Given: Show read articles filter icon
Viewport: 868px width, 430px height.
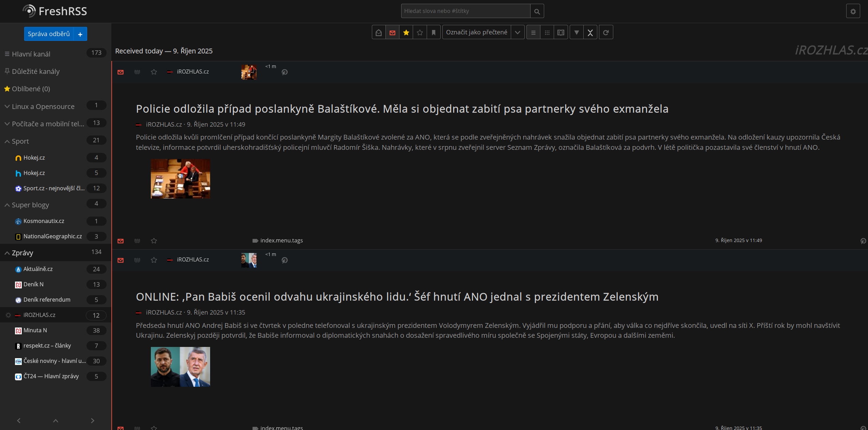Looking at the screenshot, I should [379, 32].
